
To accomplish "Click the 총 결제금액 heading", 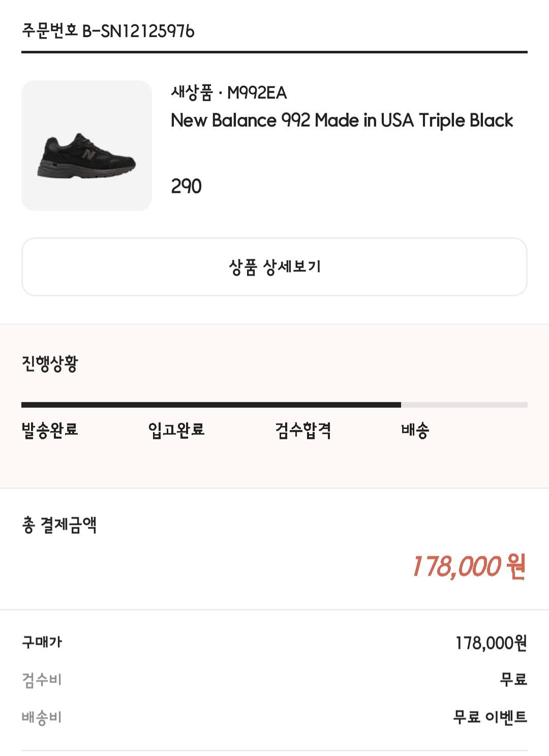I will click(x=59, y=525).
